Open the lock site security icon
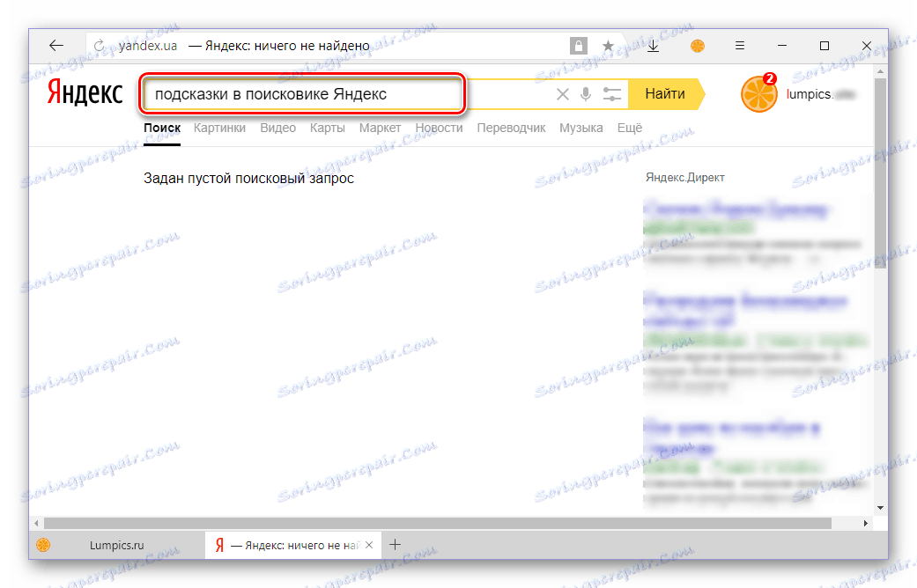 pyautogui.click(x=579, y=46)
